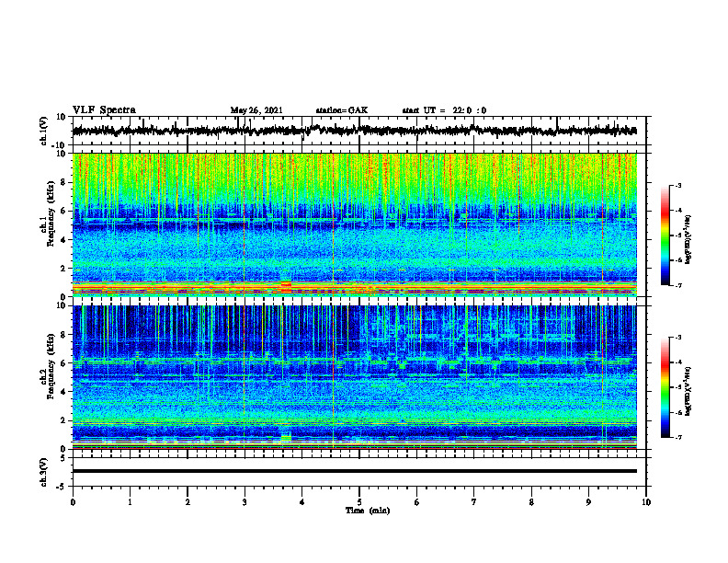
Task: Click the ch.2 color bar's log(PSD) units label
Action: pyautogui.click(x=688, y=391)
